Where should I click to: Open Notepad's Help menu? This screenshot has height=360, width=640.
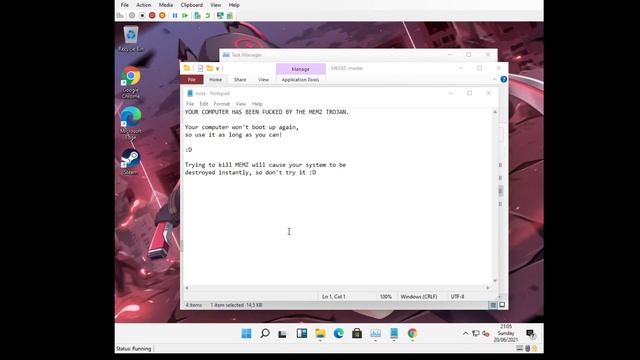pos(257,104)
